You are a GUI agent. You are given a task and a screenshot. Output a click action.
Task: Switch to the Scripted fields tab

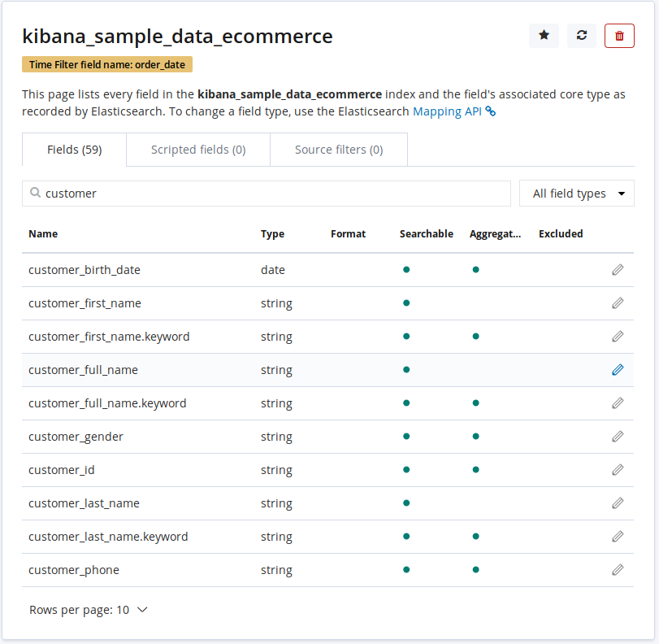(x=197, y=149)
